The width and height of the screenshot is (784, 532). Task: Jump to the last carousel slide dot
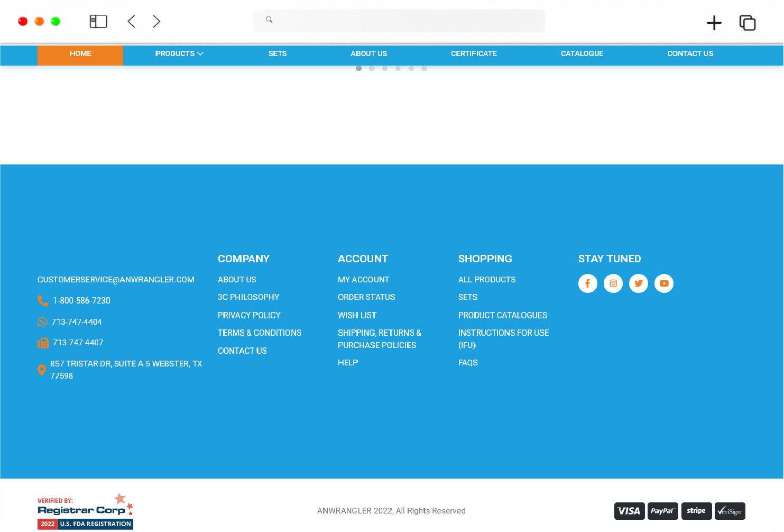point(424,68)
